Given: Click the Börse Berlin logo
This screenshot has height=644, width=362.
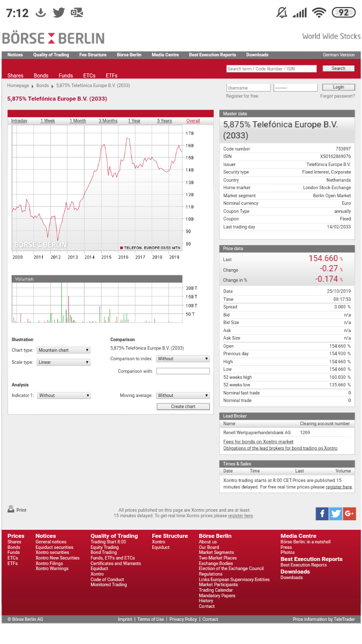Looking at the screenshot, I should (53, 38).
